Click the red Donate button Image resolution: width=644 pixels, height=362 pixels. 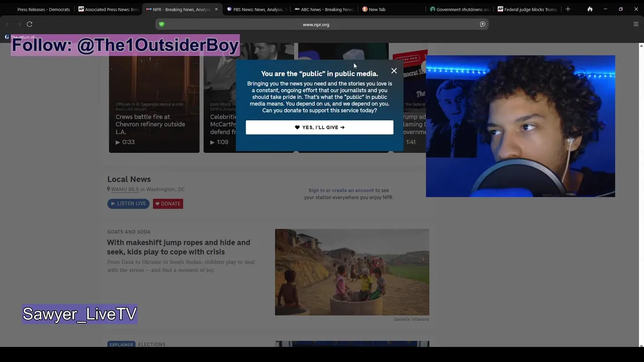[x=168, y=204]
